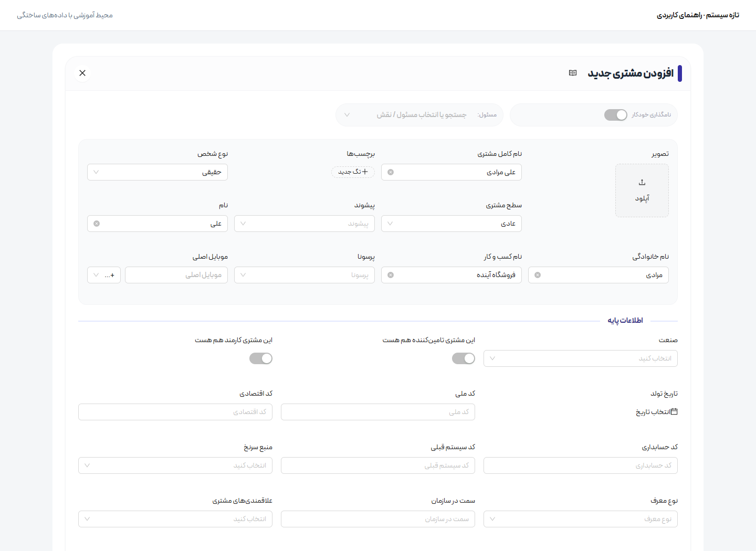Image resolution: width=756 pixels, height=551 pixels.
Task: Click the نام input containing علی
Action: pos(157,224)
